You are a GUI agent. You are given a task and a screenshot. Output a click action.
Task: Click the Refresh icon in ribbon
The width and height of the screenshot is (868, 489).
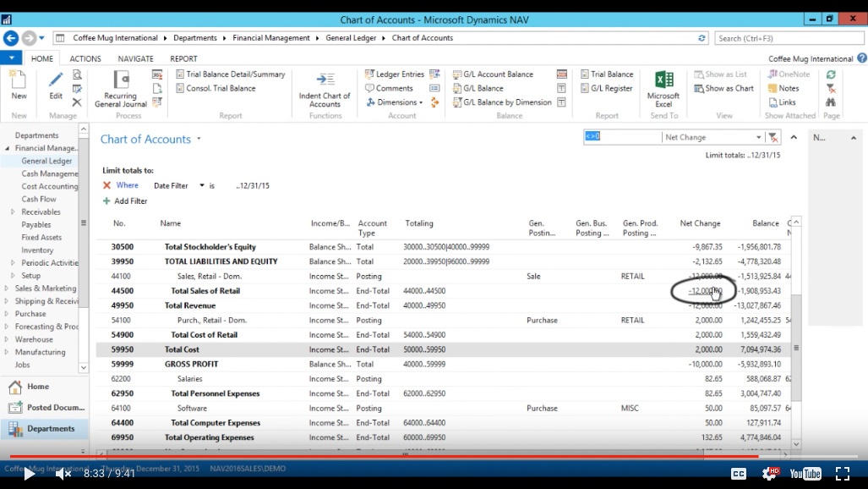[831, 74]
